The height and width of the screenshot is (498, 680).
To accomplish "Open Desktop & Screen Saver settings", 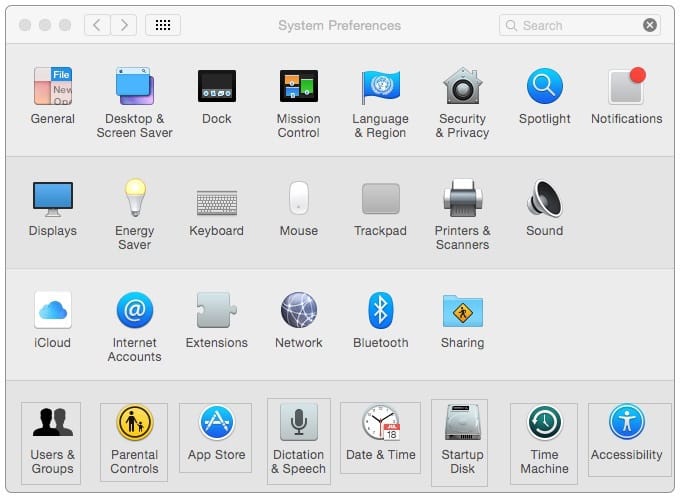I will [x=135, y=87].
